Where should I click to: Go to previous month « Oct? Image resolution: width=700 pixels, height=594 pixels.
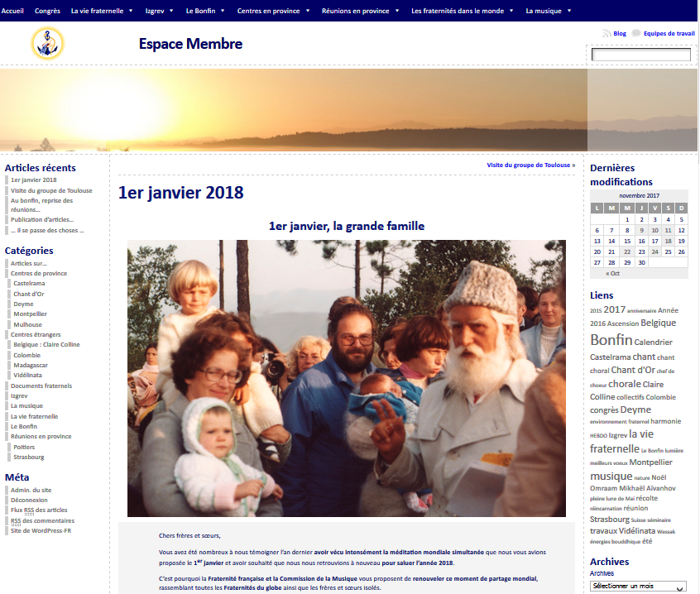pos(612,273)
